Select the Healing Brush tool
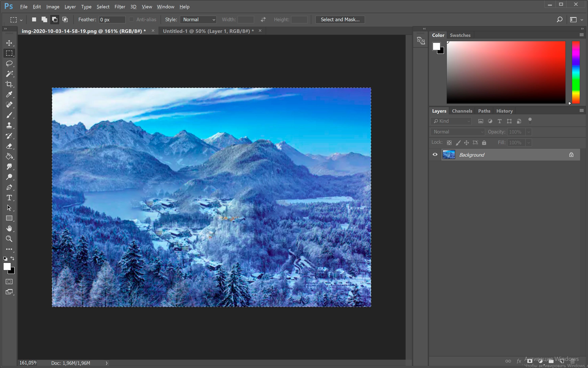This screenshot has width=588, height=368. pos(9,105)
